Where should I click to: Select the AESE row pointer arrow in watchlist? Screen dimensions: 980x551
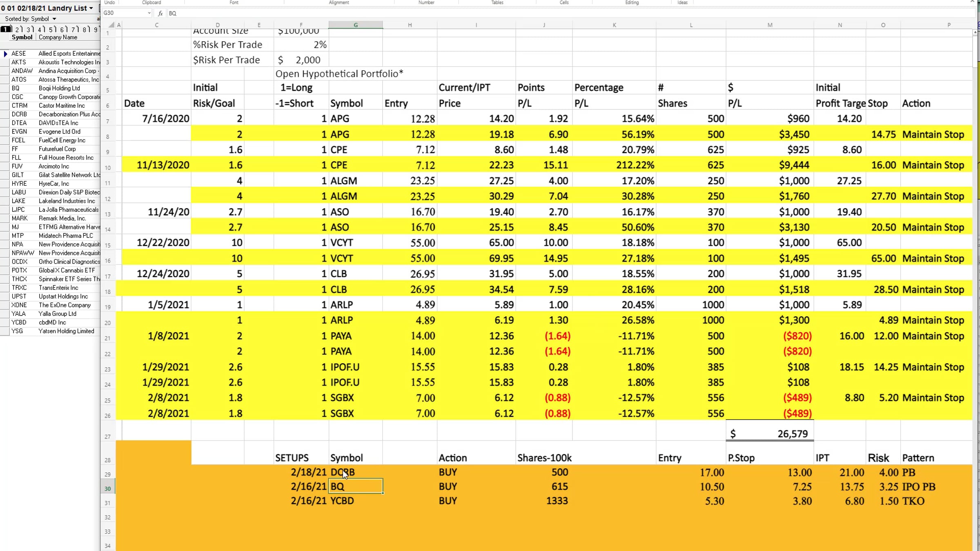[5, 53]
